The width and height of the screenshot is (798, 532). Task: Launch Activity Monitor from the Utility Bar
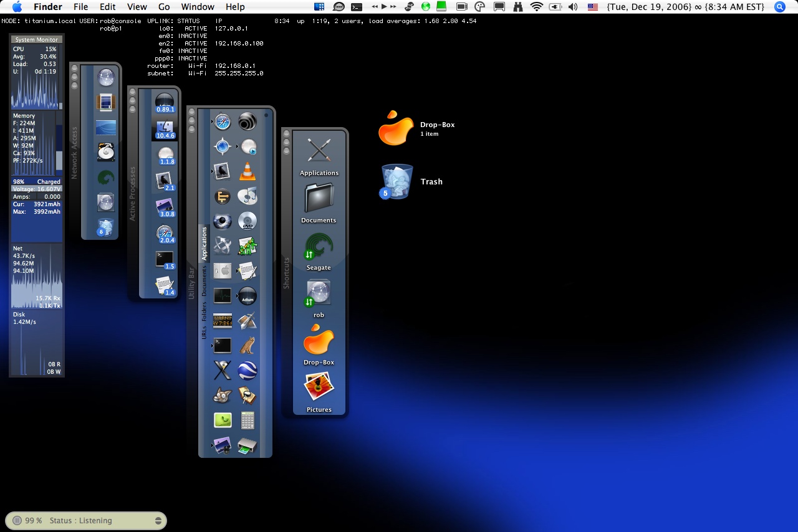[x=223, y=296]
